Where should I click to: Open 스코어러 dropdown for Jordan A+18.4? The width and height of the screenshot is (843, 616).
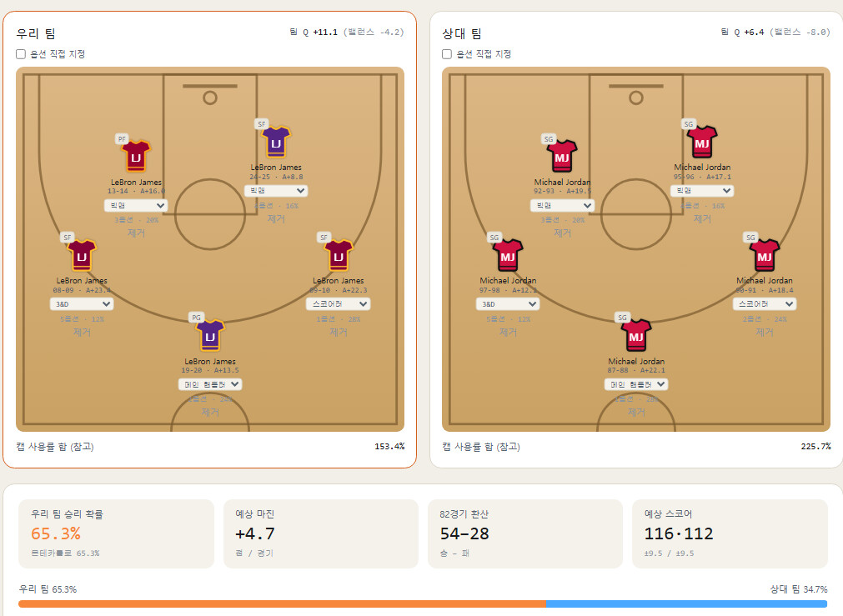click(765, 303)
